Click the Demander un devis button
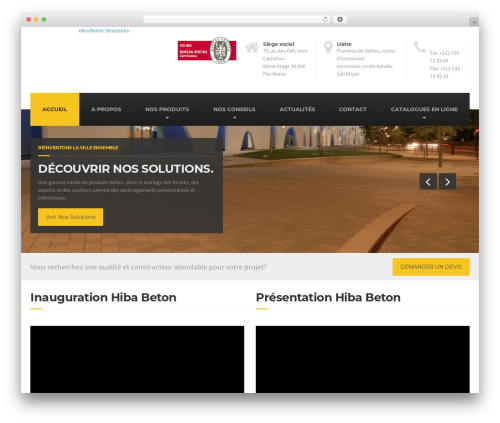 431,267
